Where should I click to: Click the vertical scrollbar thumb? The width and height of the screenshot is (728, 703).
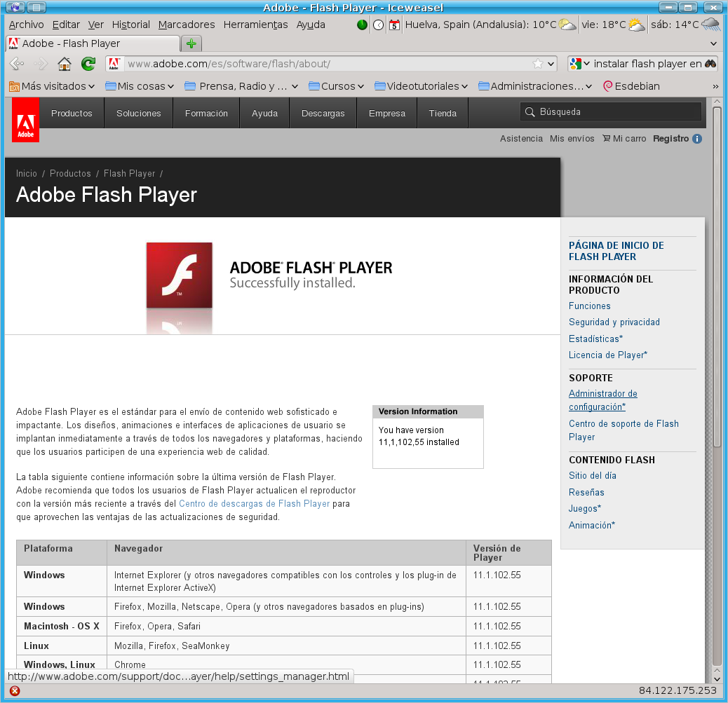717,276
